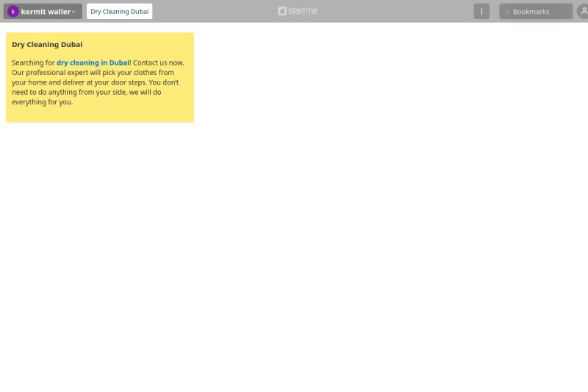Click the Bookmarks search field
This screenshot has height=392, width=588.
(536, 12)
